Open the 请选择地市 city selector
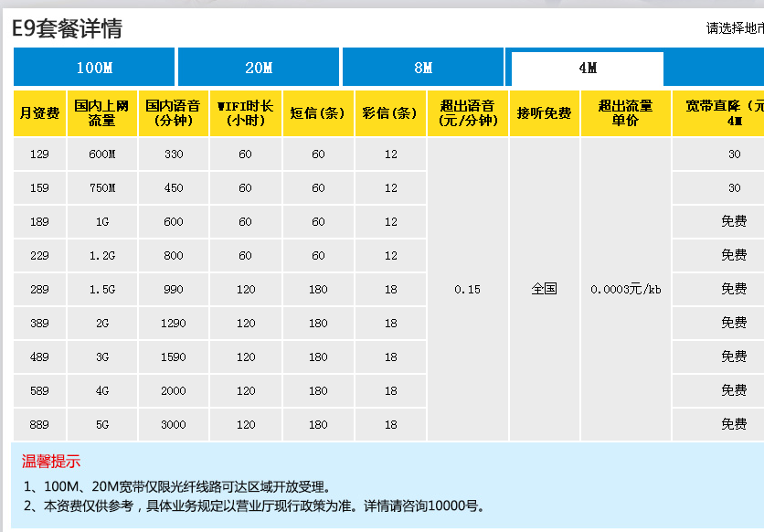This screenshot has height=532, width=764. pyautogui.click(x=734, y=28)
